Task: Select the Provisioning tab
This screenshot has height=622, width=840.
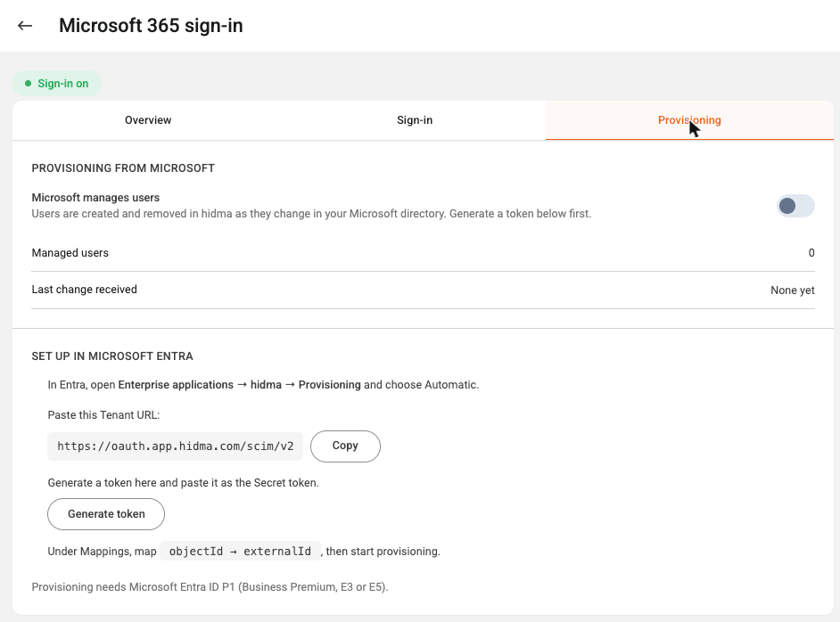Action: coord(689,120)
